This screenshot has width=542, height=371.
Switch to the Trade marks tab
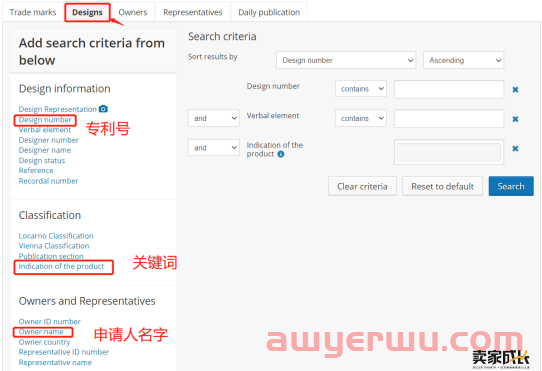[33, 12]
